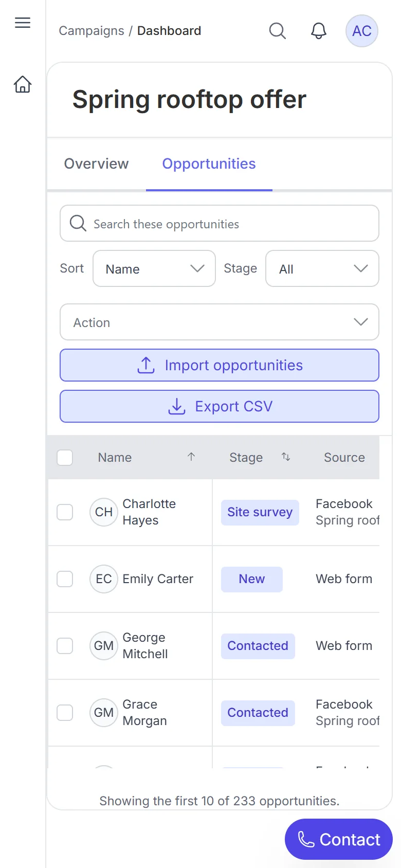Image resolution: width=401 pixels, height=868 pixels.
Task: Select the Grace Morgan row checkbox
Action: (x=65, y=713)
